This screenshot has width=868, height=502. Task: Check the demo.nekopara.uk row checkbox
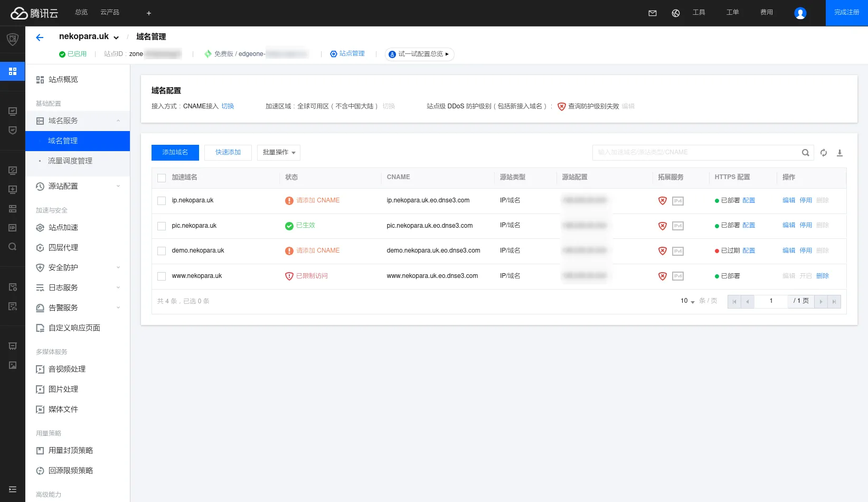coord(162,251)
